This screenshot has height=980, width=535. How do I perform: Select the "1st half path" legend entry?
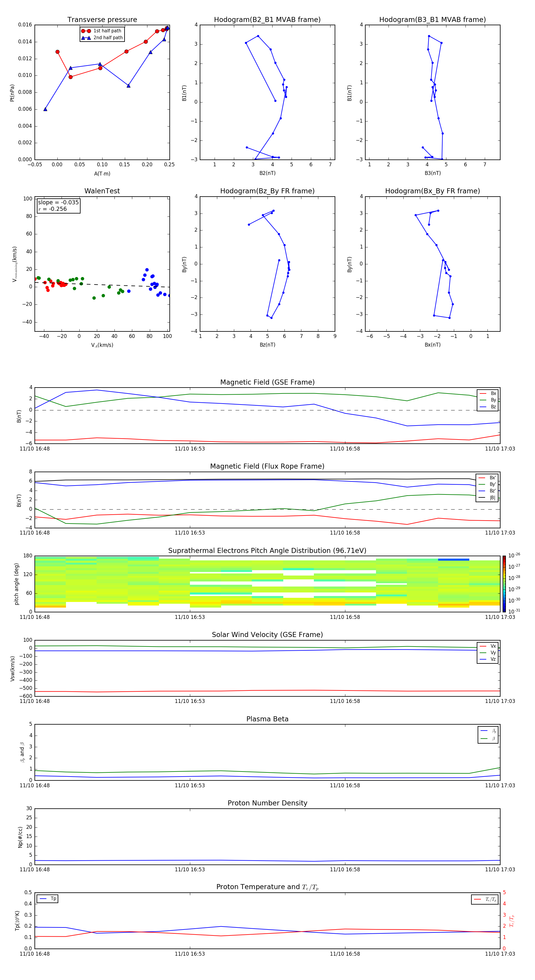(x=101, y=31)
